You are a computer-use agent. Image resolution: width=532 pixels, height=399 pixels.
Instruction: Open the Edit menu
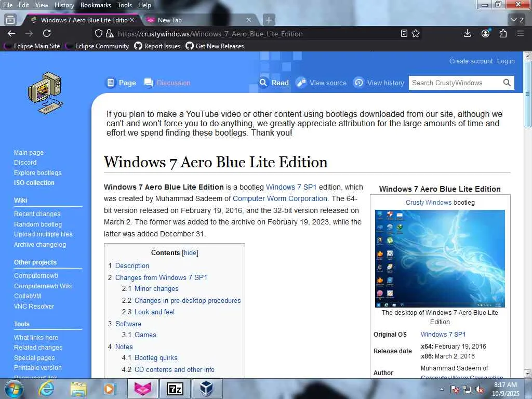tap(23, 5)
